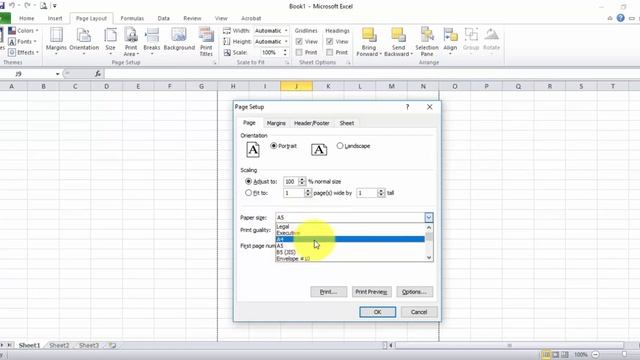Click the zoom out minus on zoom slider

[596, 354]
